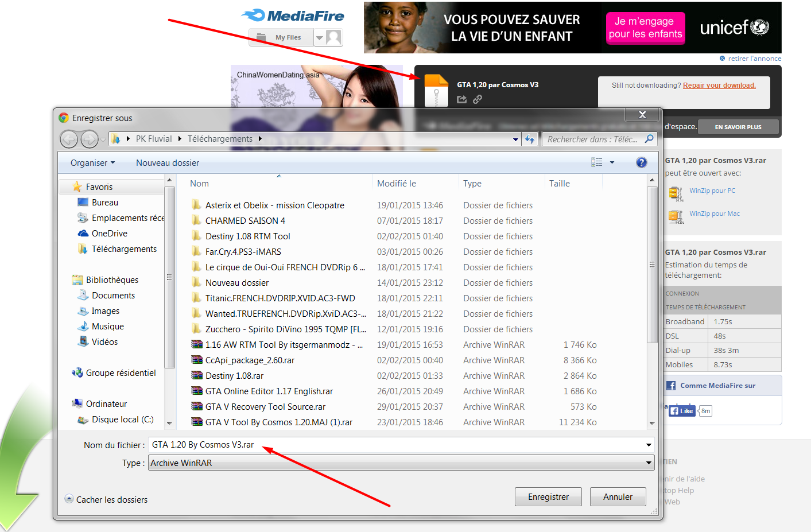Select Bibliothèques in the sidebar

coord(112,280)
